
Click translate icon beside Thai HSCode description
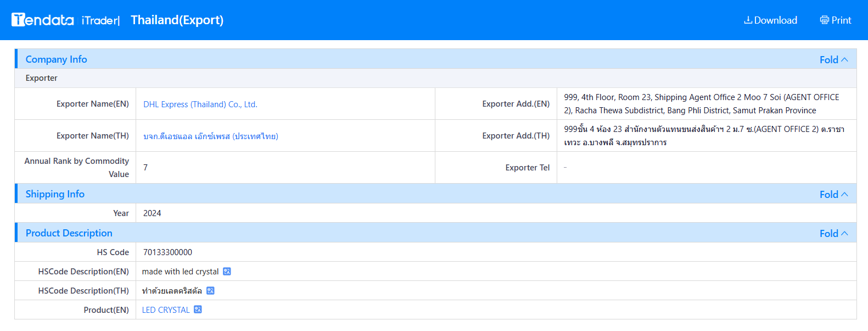(x=210, y=291)
